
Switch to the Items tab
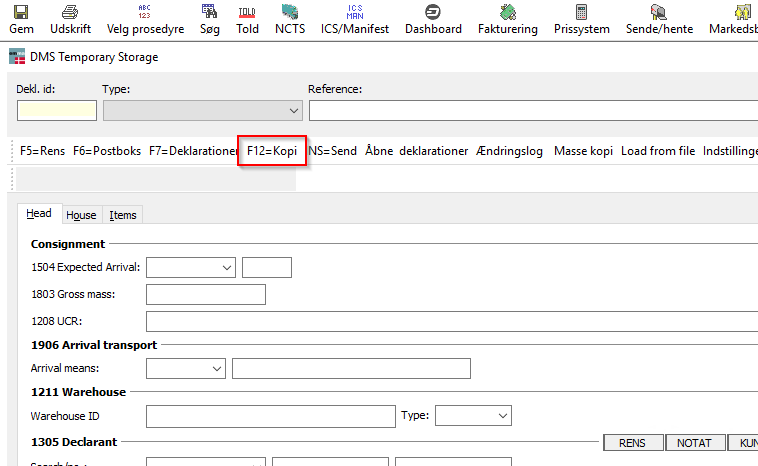[123, 215]
